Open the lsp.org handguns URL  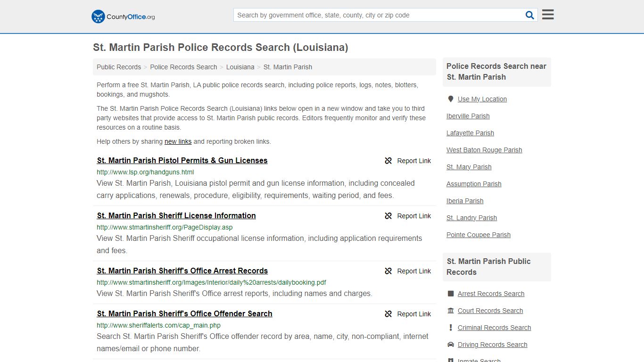(145, 172)
